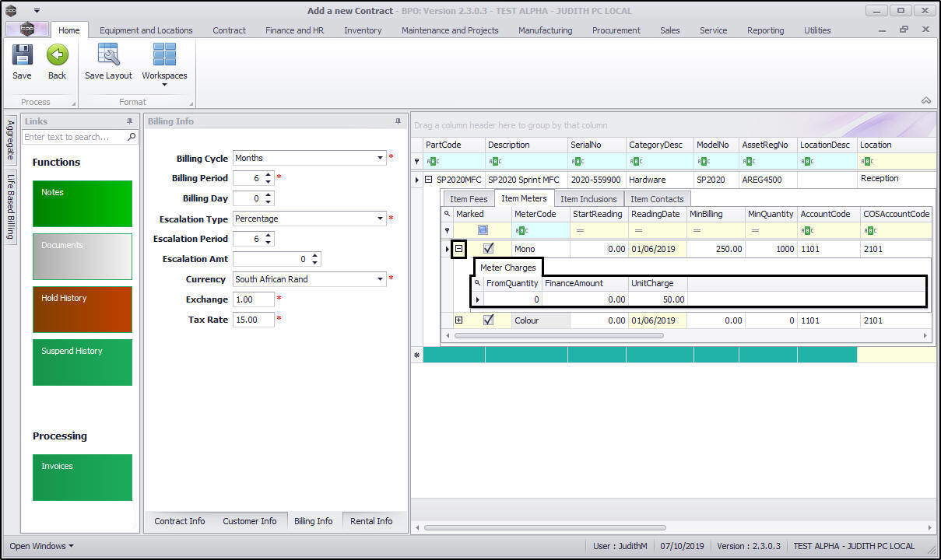Pin the Links panel
Viewport: 941px width, 560px height.
point(129,121)
